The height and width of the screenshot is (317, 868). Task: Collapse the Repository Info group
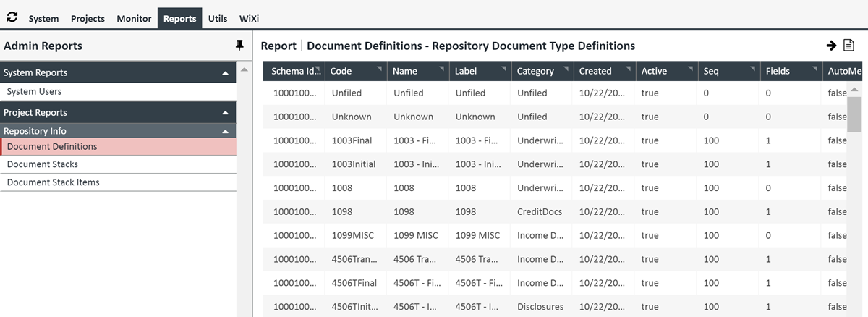pos(226,131)
